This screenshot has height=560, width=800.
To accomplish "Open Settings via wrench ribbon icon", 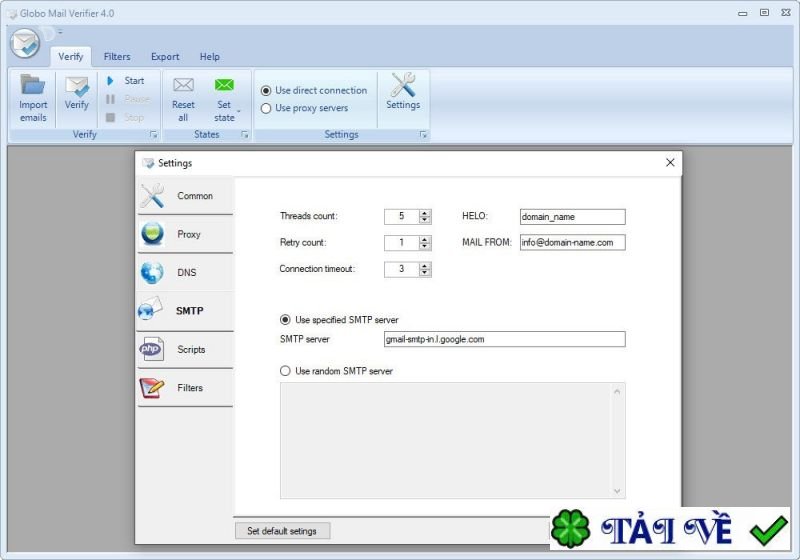I will [x=403, y=85].
